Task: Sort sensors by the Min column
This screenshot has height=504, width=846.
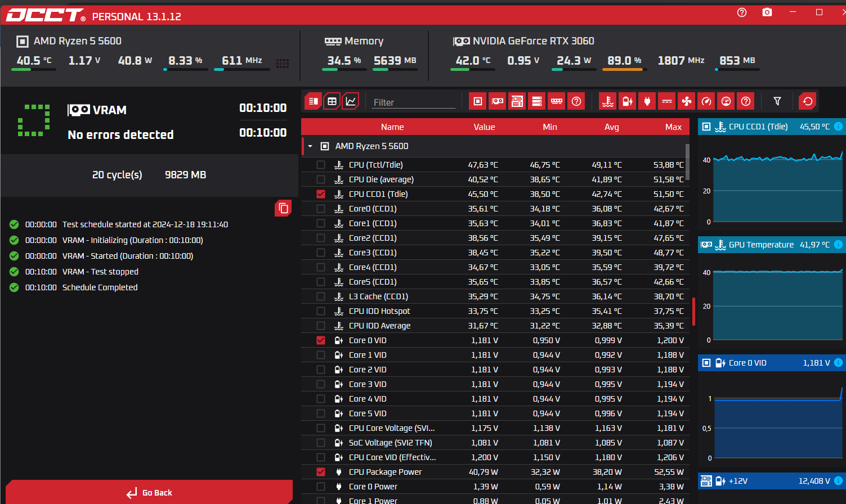Action: pos(550,127)
